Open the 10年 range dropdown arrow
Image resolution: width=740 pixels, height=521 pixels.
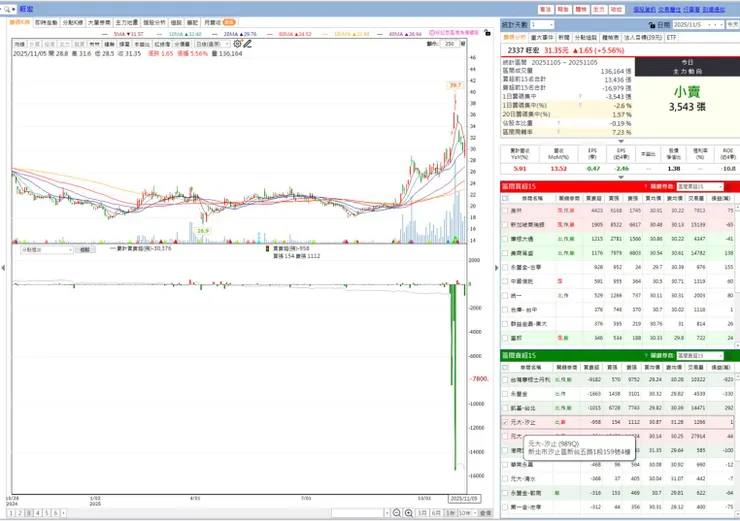click(473, 513)
